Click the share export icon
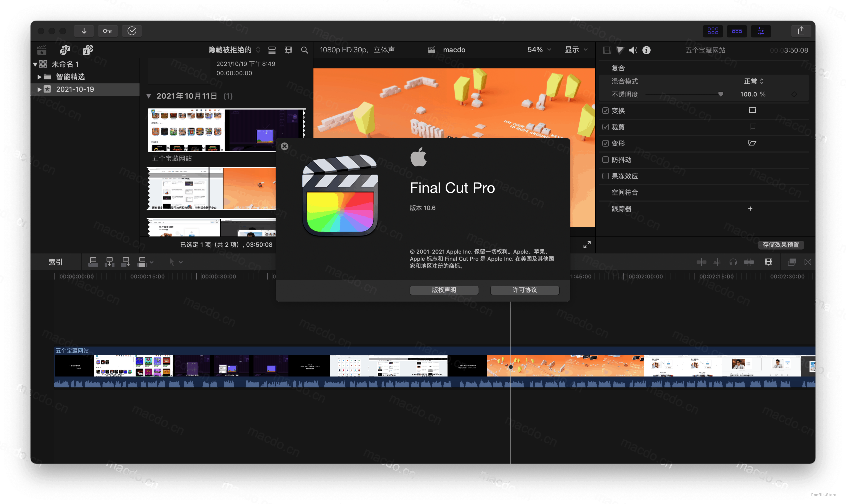Image resolution: width=846 pixels, height=504 pixels. 801,31
